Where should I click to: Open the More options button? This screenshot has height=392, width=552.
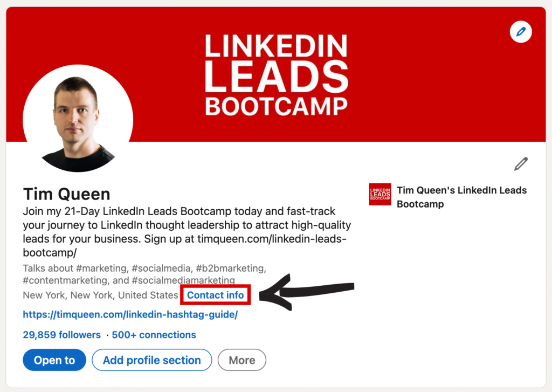(x=241, y=360)
